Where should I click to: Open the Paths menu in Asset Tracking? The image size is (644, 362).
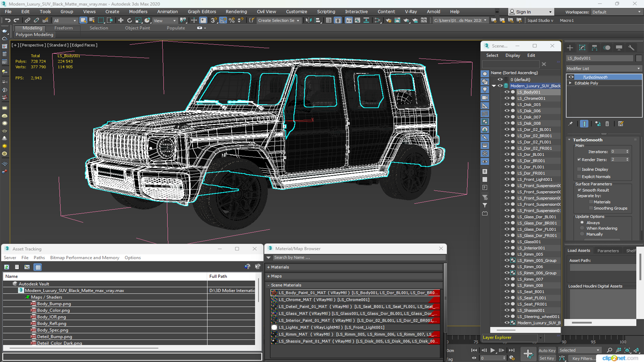coord(39,258)
